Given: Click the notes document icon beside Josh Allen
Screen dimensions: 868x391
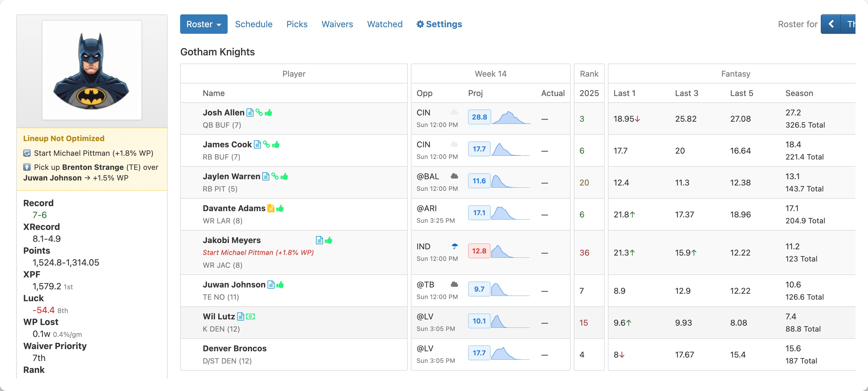Looking at the screenshot, I should tap(250, 113).
